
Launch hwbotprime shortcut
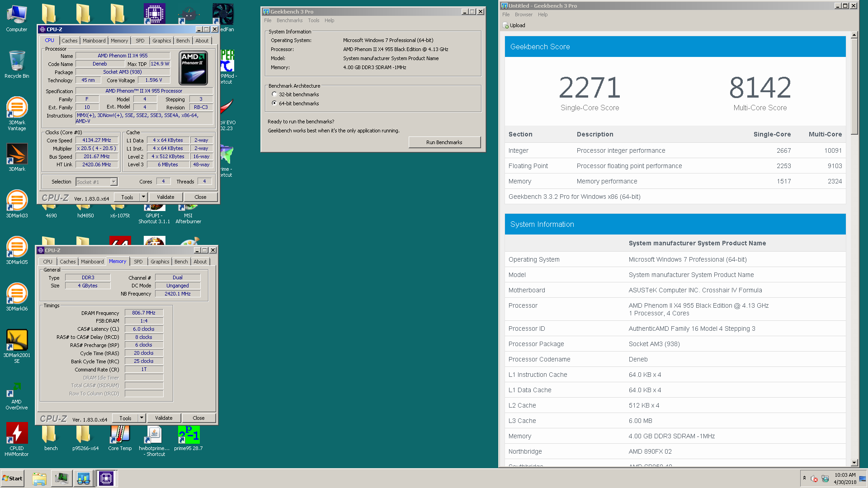tap(154, 440)
